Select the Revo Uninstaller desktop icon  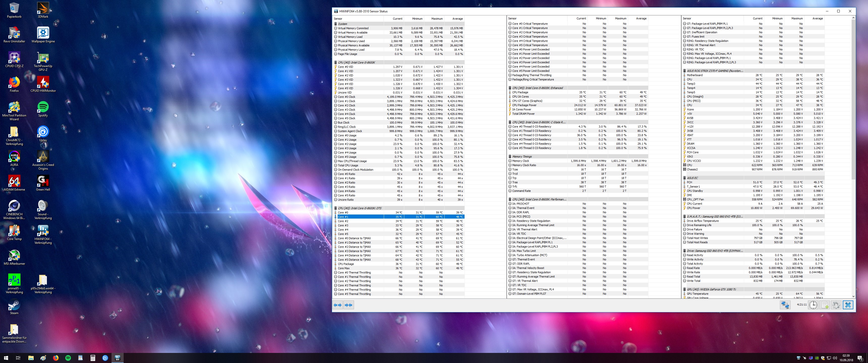(x=14, y=35)
